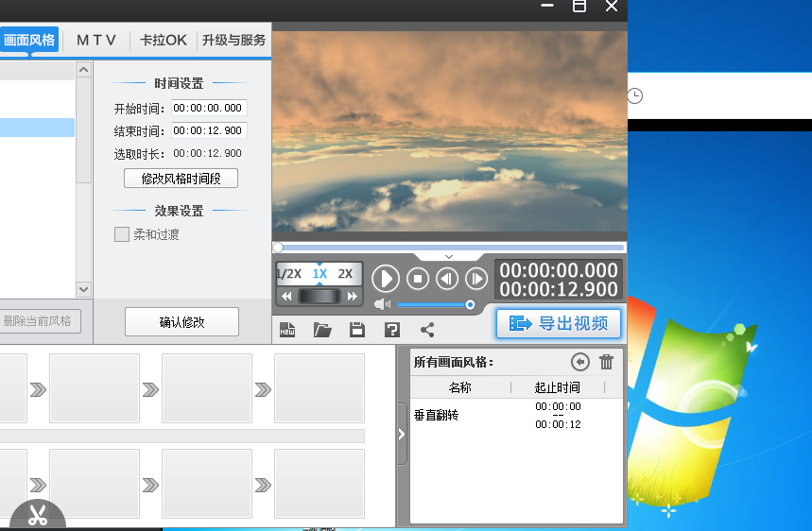The width and height of the screenshot is (812, 531).
Task: Click the fast forward double arrow
Action: click(353, 297)
